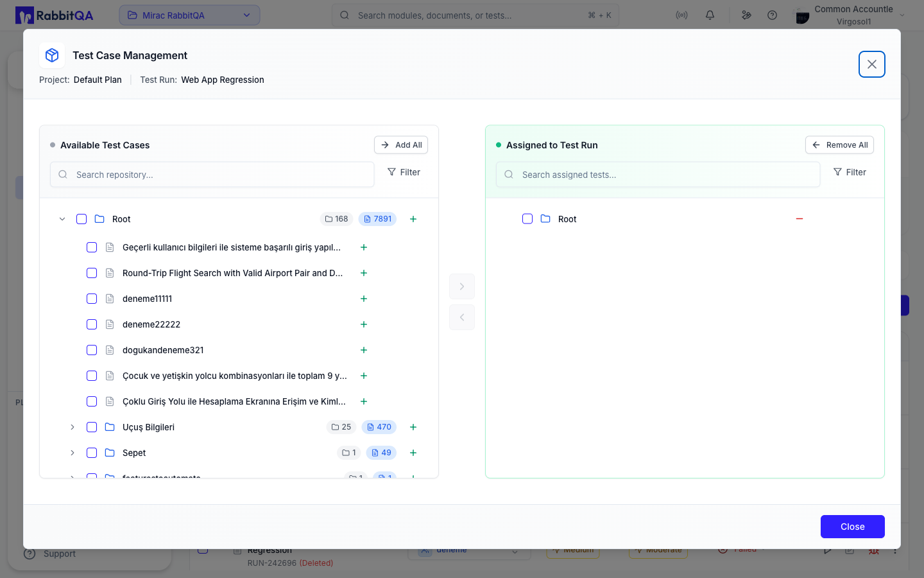Click Remove All button
The width and height of the screenshot is (924, 578).
coord(839,145)
